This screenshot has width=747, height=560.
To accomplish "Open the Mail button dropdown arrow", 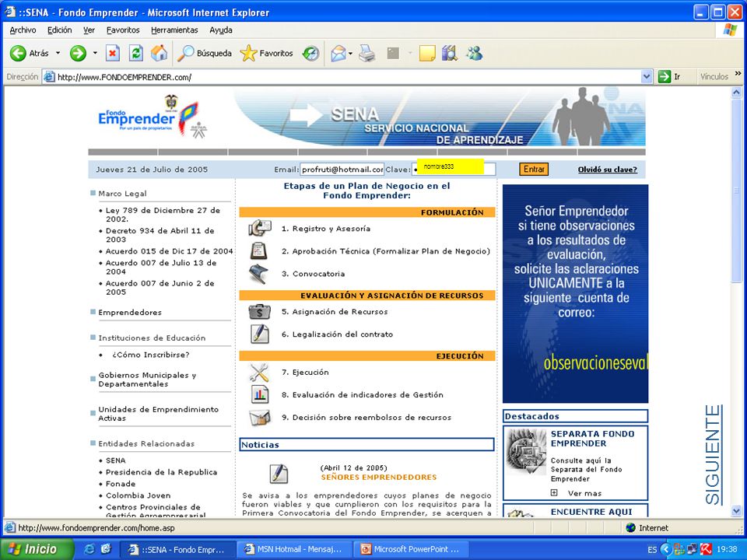I will click(351, 54).
